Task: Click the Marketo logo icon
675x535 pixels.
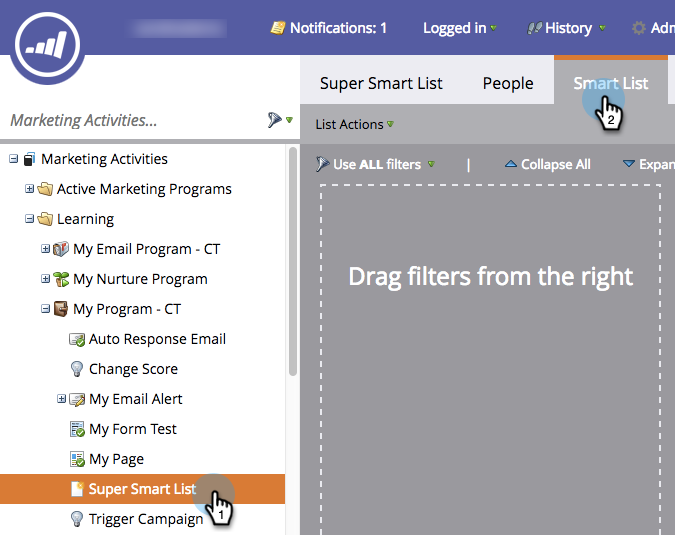Action: pos(47,44)
